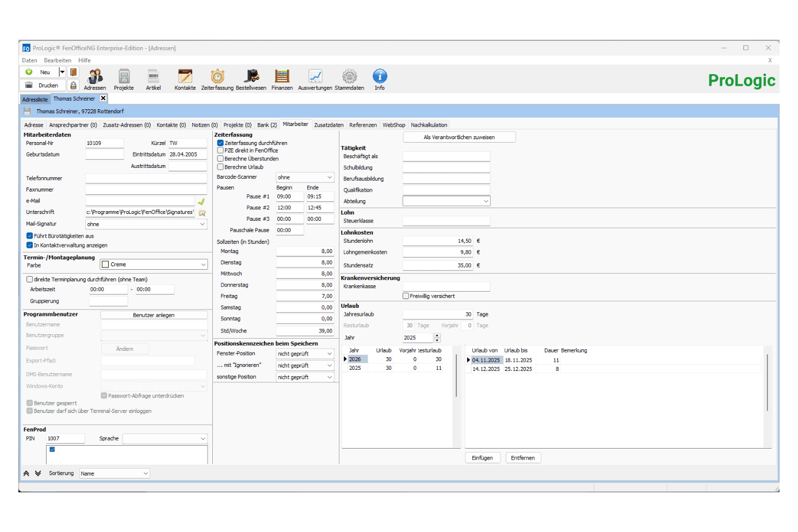Uncheck Führt Bürotätigkeiten aus
Screen dimensions: 798x532
click(29, 236)
